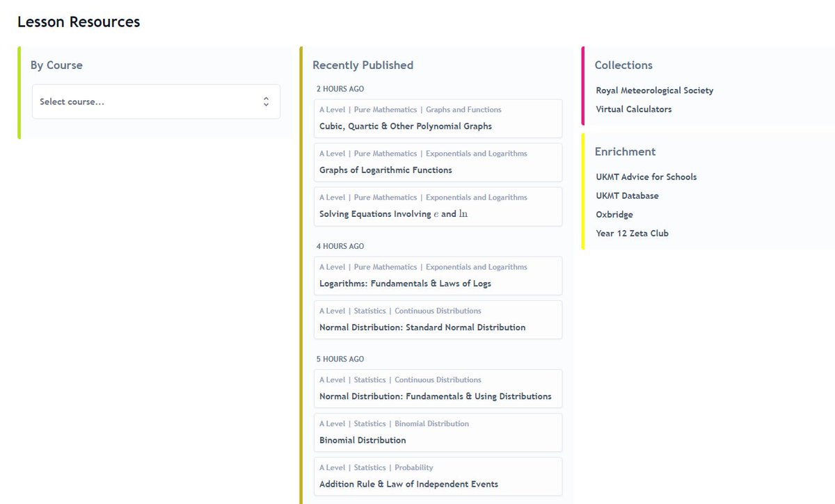The image size is (835, 504).
Task: Open the Oxbridge enrichment link
Action: [x=614, y=215]
